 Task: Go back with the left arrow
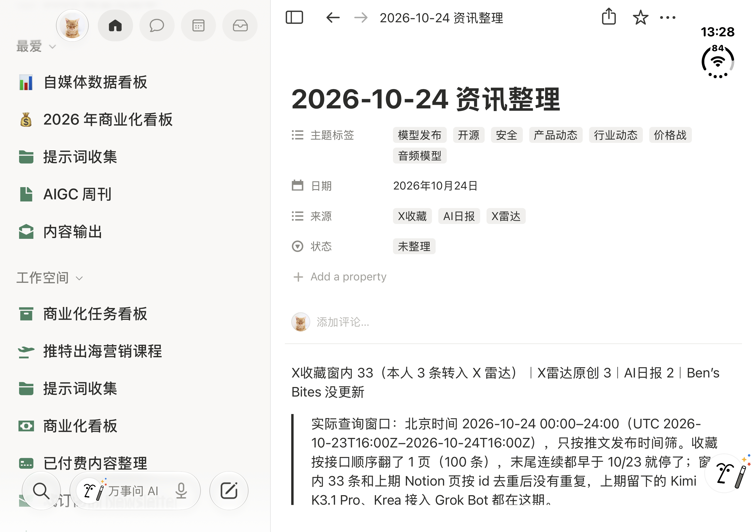(x=333, y=17)
